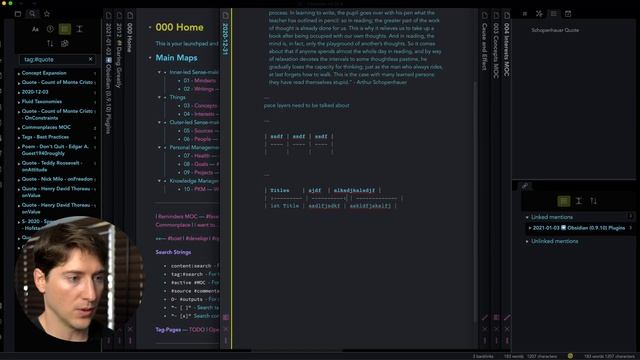Click document icon above 004 Interests MOC
Screen dimensions: 640x360
coord(507,16)
